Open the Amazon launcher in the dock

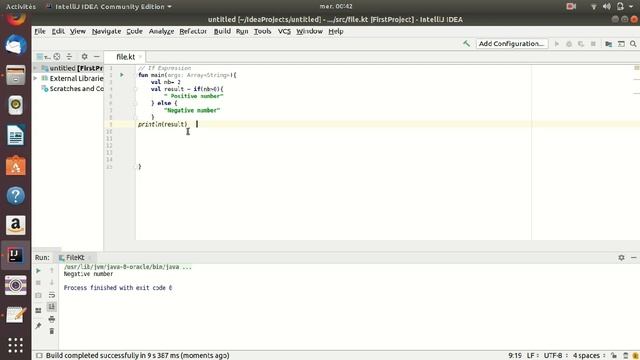coord(16,226)
